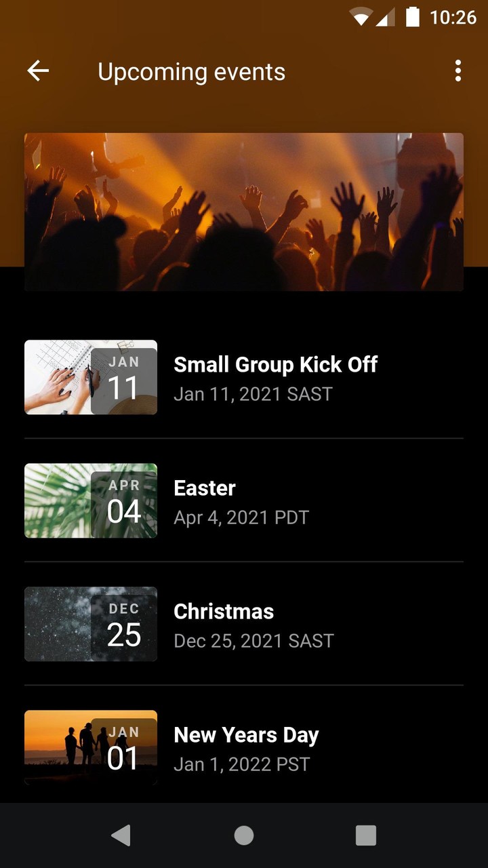Tap the Easter palm leaf thumbnail
488x868 pixels.
(91, 500)
